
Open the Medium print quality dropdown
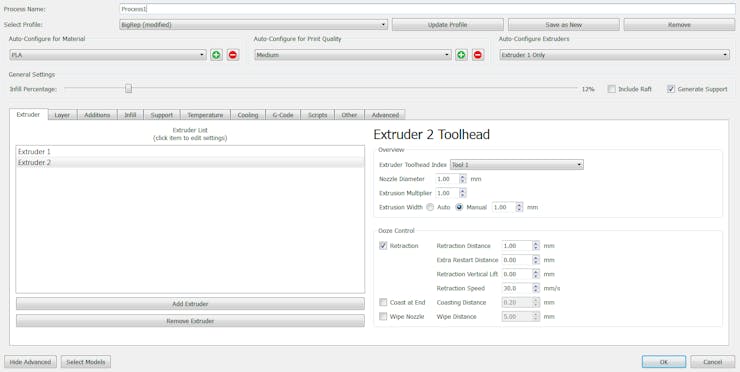[x=353, y=55]
